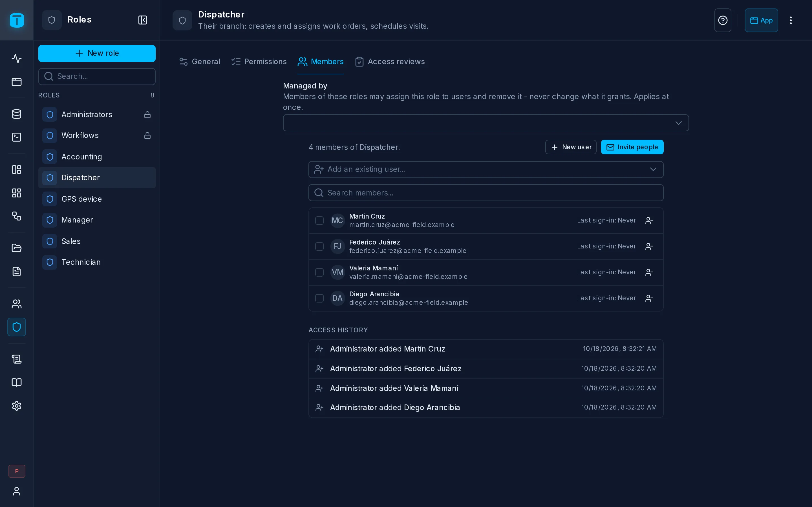The width and height of the screenshot is (812, 507).
Task: Switch to the Permissions tab
Action: click(259, 62)
